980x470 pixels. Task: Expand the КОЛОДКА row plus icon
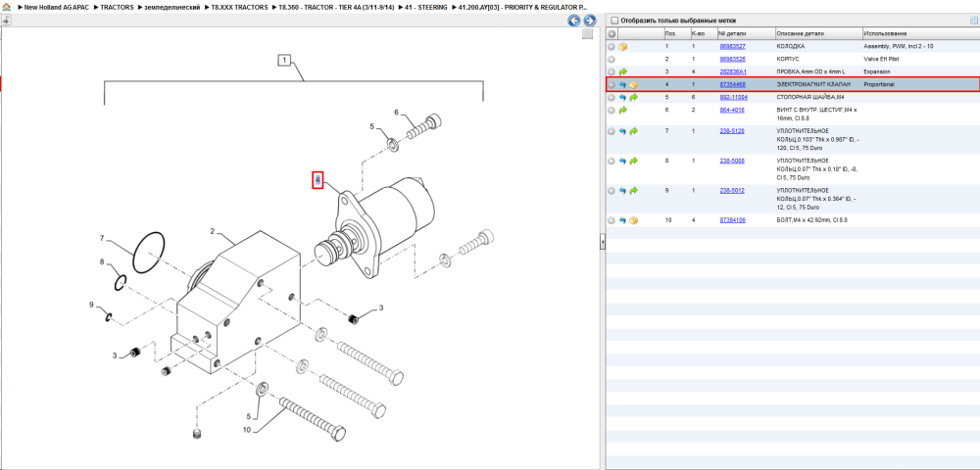[x=612, y=47]
